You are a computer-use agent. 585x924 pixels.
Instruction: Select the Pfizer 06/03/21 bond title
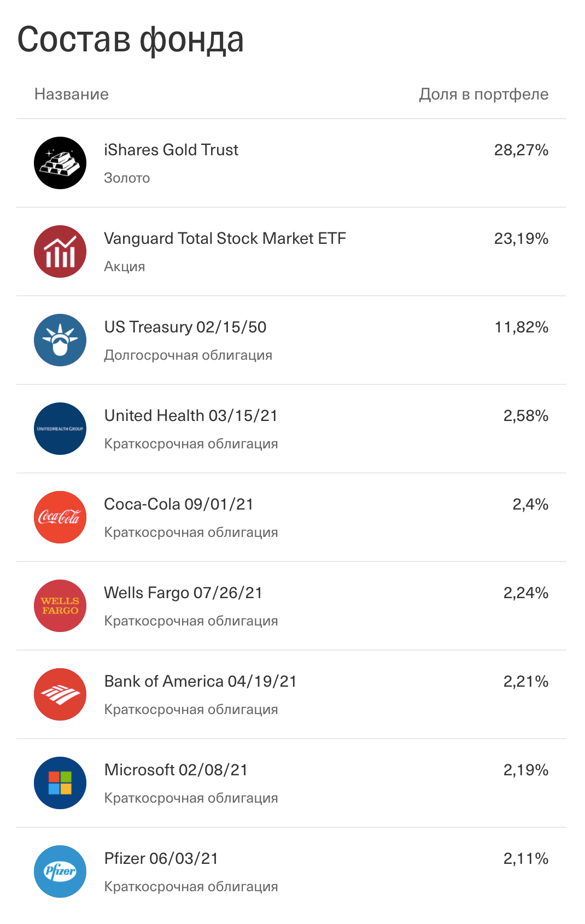point(161,858)
